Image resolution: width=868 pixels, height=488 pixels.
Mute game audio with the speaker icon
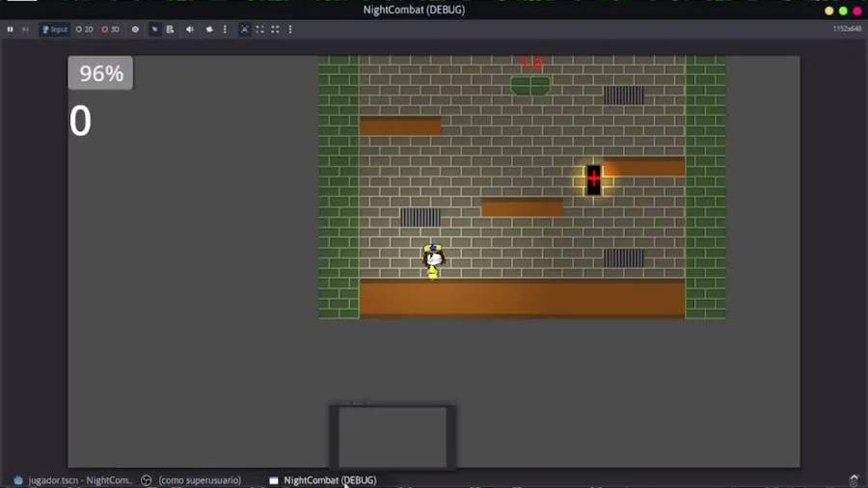190,29
